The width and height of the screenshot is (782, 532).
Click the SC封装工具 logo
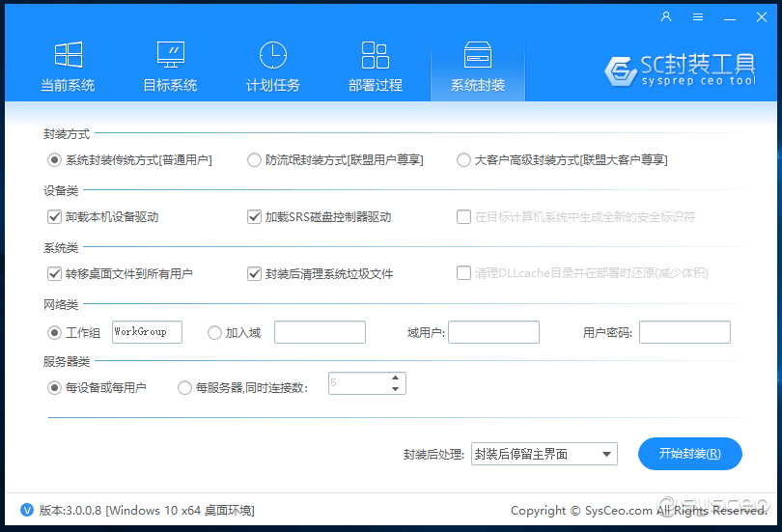[x=681, y=70]
